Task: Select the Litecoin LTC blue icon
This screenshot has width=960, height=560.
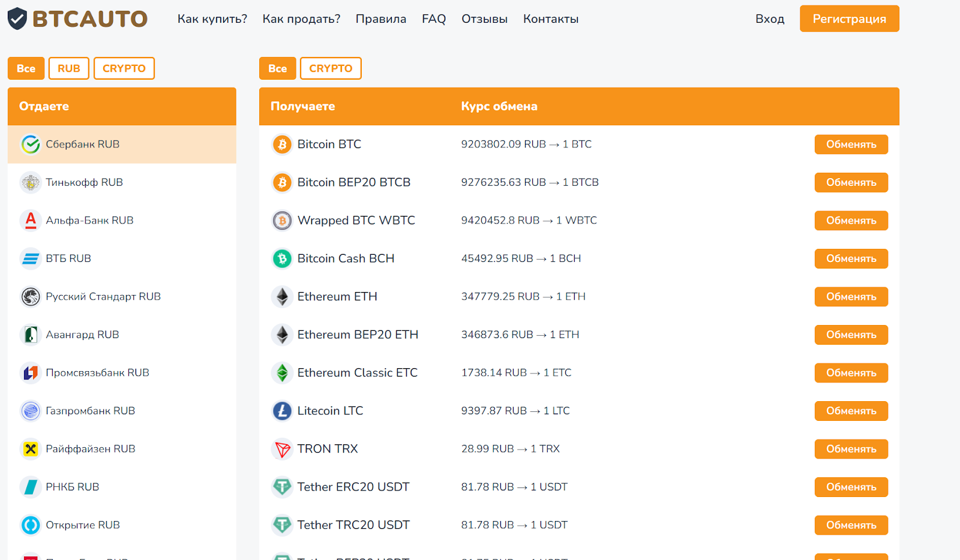Action: tap(282, 411)
